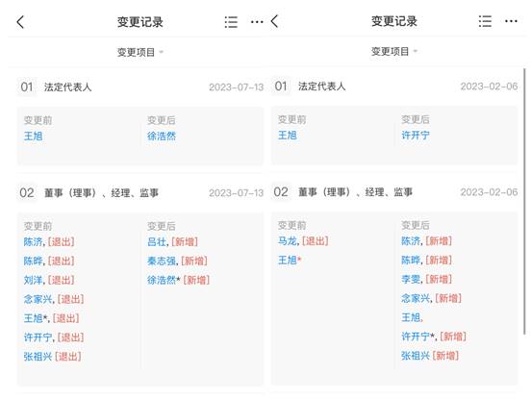Open more options menu in right panel
This screenshot has height=399, width=532.
point(511,21)
